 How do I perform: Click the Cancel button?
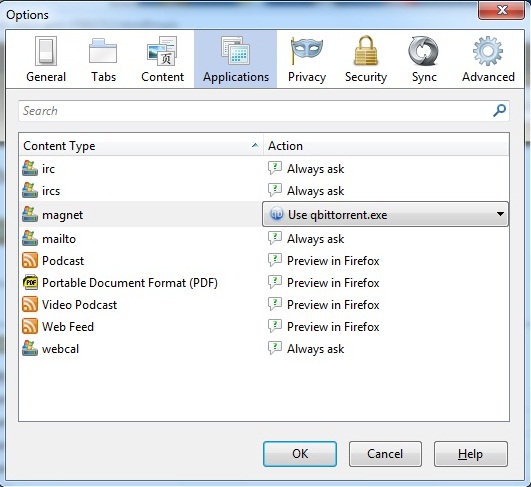(385, 454)
